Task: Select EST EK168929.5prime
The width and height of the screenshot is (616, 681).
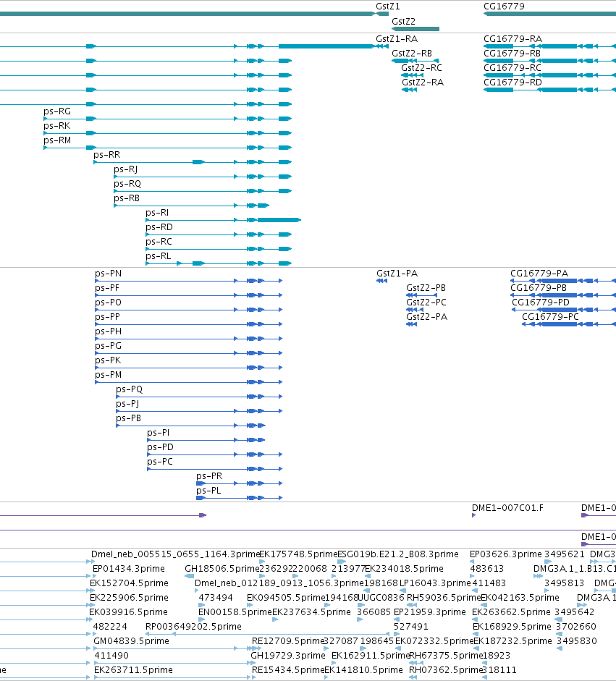Action: pyautogui.click(x=512, y=627)
